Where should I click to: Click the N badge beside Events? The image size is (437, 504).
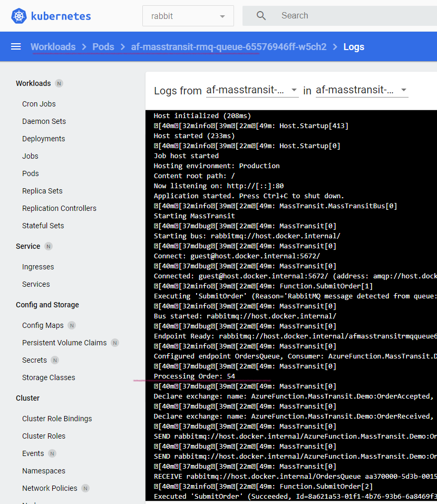pyautogui.click(x=52, y=453)
